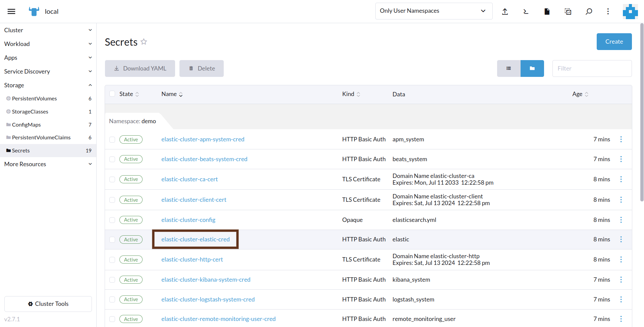Image resolution: width=644 pixels, height=327 pixels.
Task: Open the Only User Namespaces dropdown
Action: click(433, 11)
